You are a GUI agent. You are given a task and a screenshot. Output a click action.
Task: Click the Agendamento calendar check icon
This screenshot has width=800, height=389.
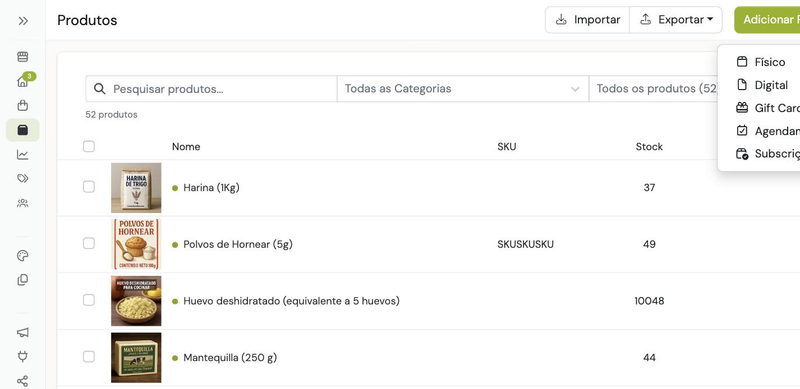click(742, 131)
